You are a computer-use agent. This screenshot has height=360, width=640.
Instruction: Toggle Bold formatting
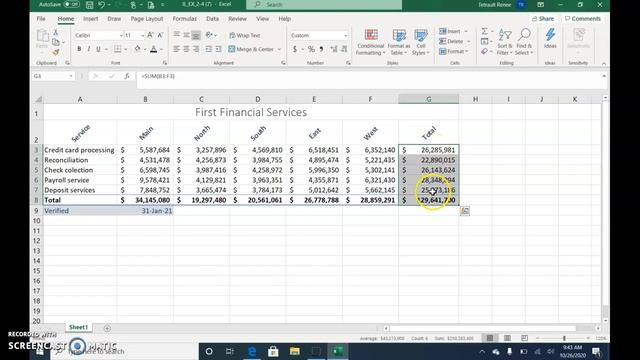point(79,49)
